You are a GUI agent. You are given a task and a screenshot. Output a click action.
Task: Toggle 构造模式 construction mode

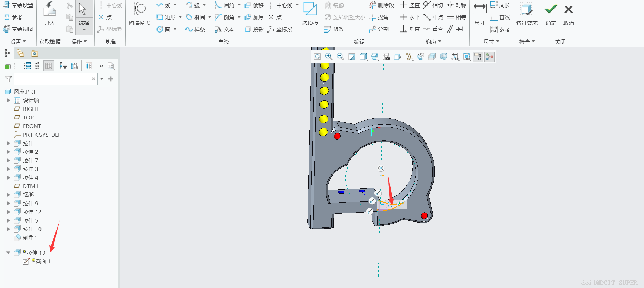click(x=139, y=14)
